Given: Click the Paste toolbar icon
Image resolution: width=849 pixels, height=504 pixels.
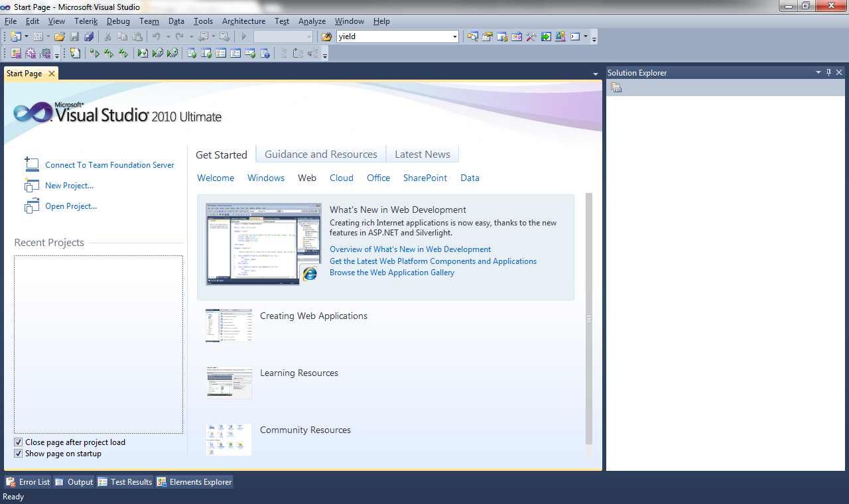Looking at the screenshot, I should click(x=138, y=36).
